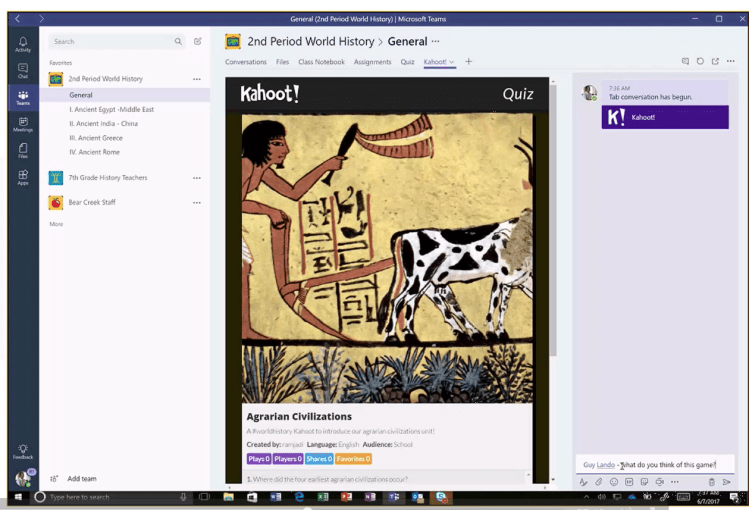Open the Meetings section in the sidebar
Image resolution: width=749 pixels, height=510 pixels.
click(23, 124)
